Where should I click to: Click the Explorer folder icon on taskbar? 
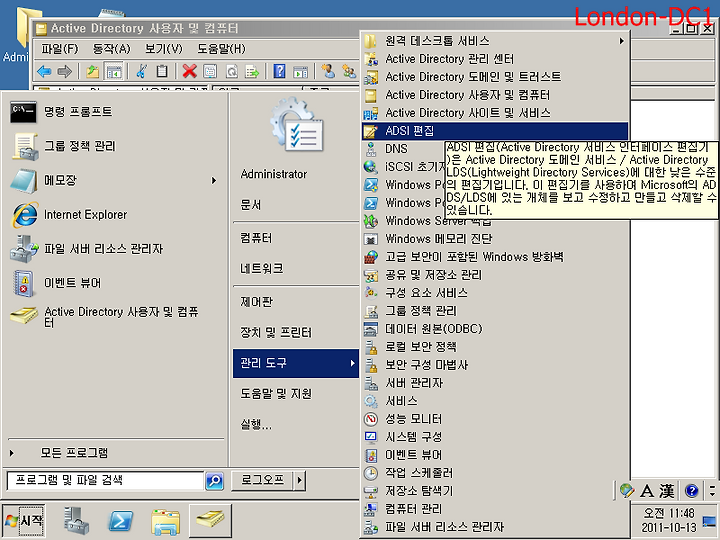165,521
